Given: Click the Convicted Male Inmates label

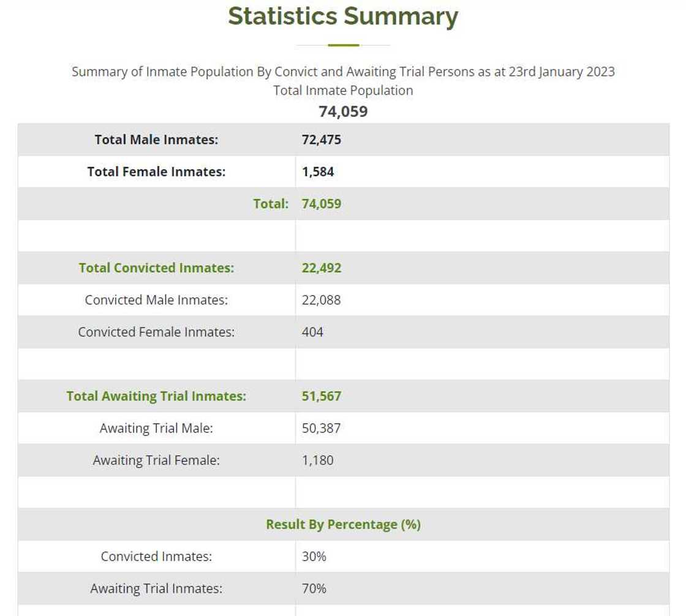Looking at the screenshot, I should pyautogui.click(x=156, y=300).
